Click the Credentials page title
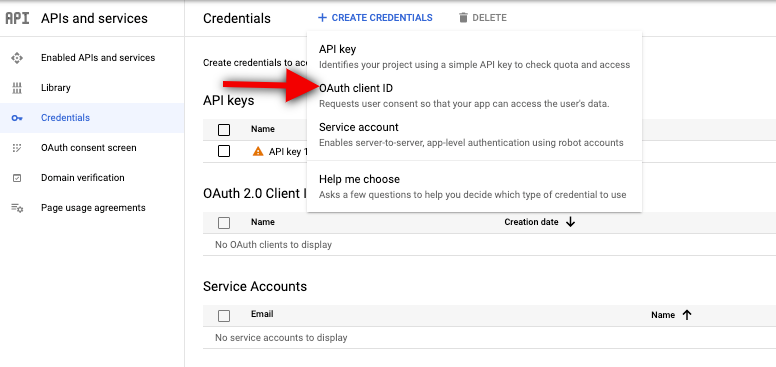 tap(237, 19)
